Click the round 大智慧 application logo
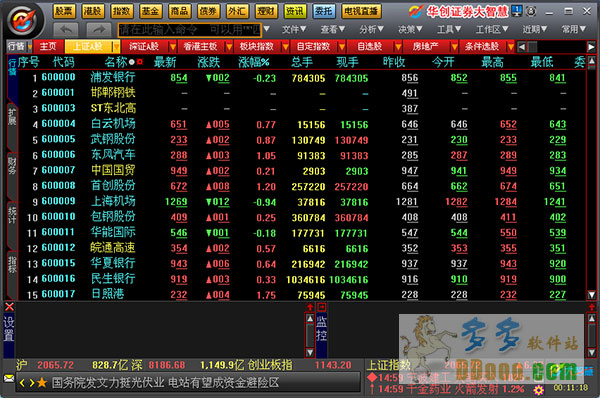 pyautogui.click(x=24, y=21)
